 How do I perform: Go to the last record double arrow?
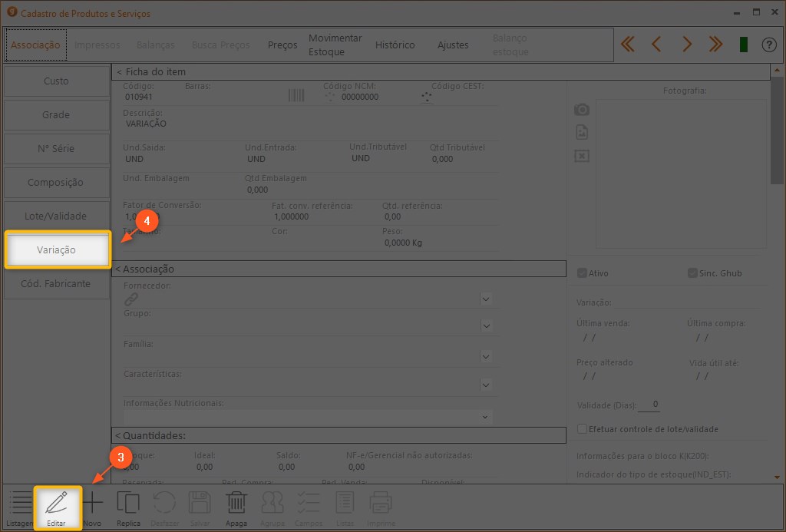pos(715,45)
